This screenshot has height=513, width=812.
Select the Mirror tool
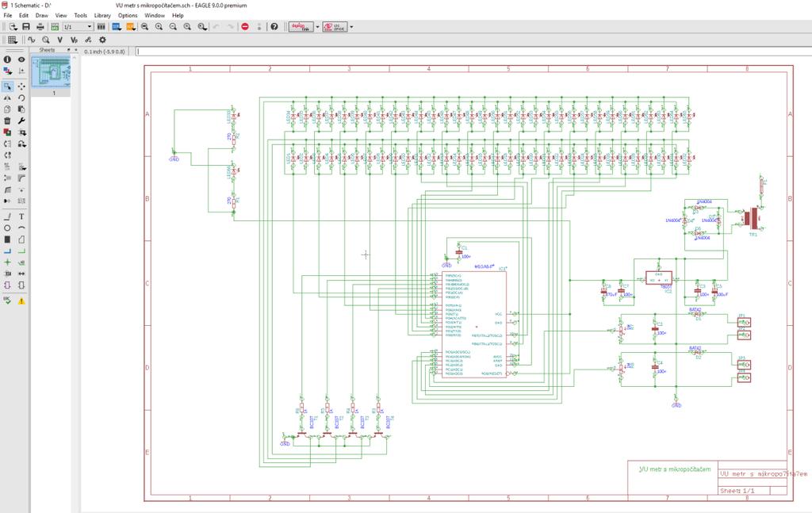click(x=7, y=98)
